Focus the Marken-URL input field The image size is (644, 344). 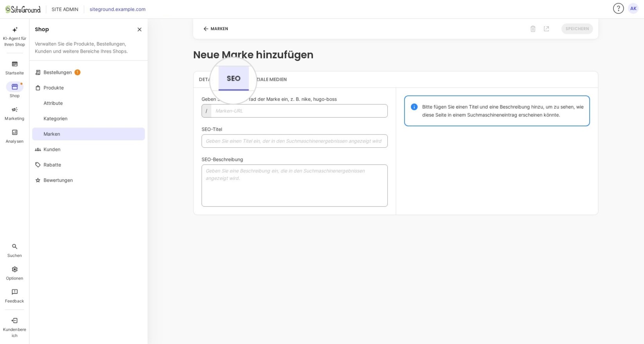pyautogui.click(x=299, y=111)
